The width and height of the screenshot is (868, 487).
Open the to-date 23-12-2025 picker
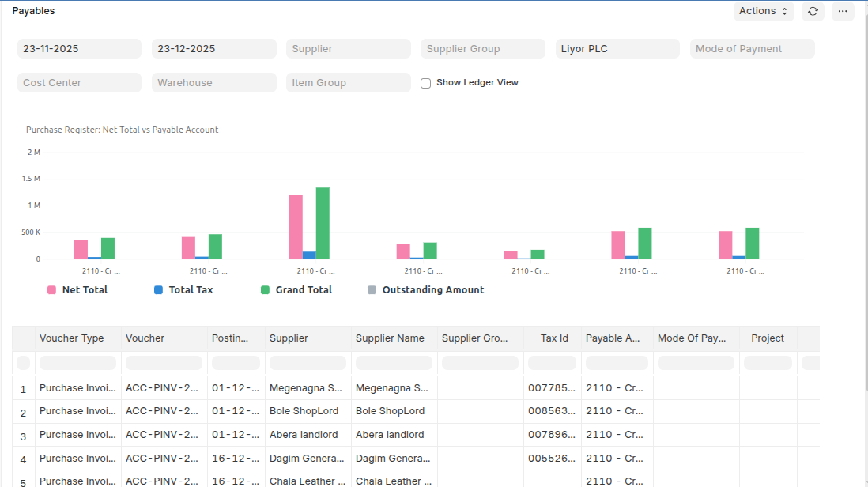213,49
